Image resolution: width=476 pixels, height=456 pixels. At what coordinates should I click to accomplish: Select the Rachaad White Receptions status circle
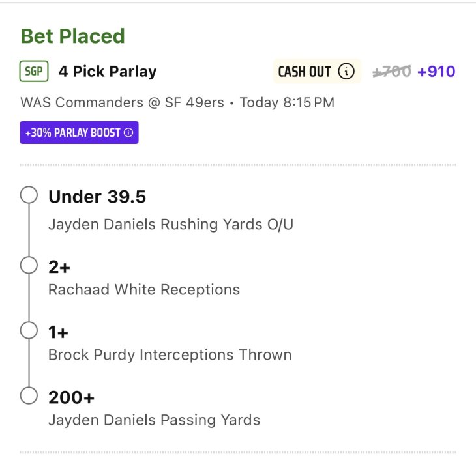click(x=29, y=265)
